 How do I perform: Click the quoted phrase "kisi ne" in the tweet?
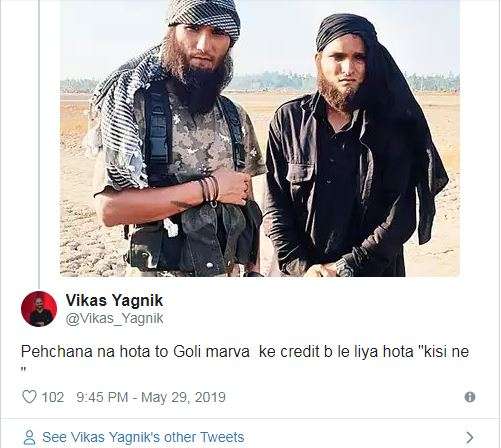[x=443, y=352]
